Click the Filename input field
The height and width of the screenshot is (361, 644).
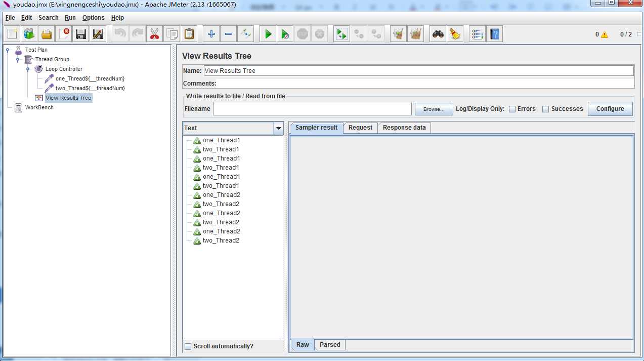coord(312,109)
